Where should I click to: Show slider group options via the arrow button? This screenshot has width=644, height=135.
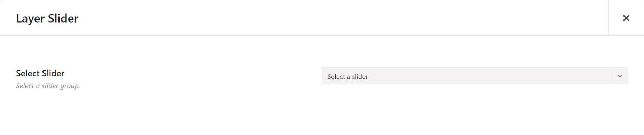620,76
